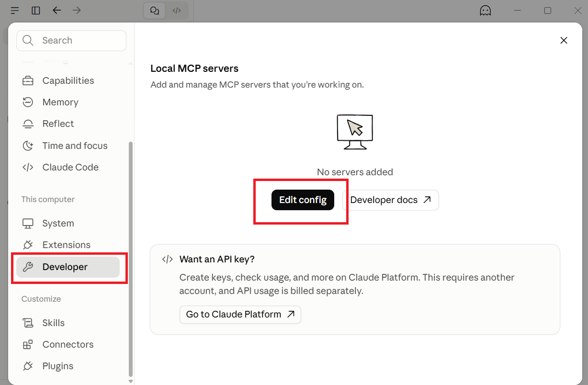Minimize the application window
This screenshot has width=588, height=385.
tap(518, 11)
